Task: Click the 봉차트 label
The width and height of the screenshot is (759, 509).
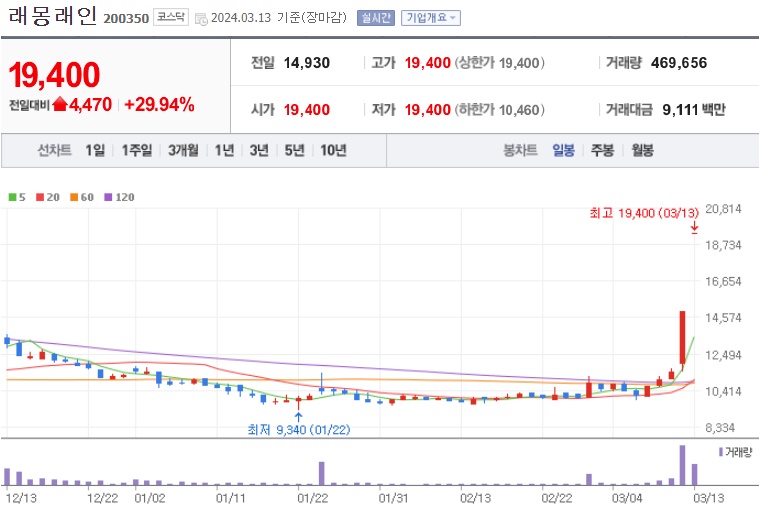Action: [520, 150]
